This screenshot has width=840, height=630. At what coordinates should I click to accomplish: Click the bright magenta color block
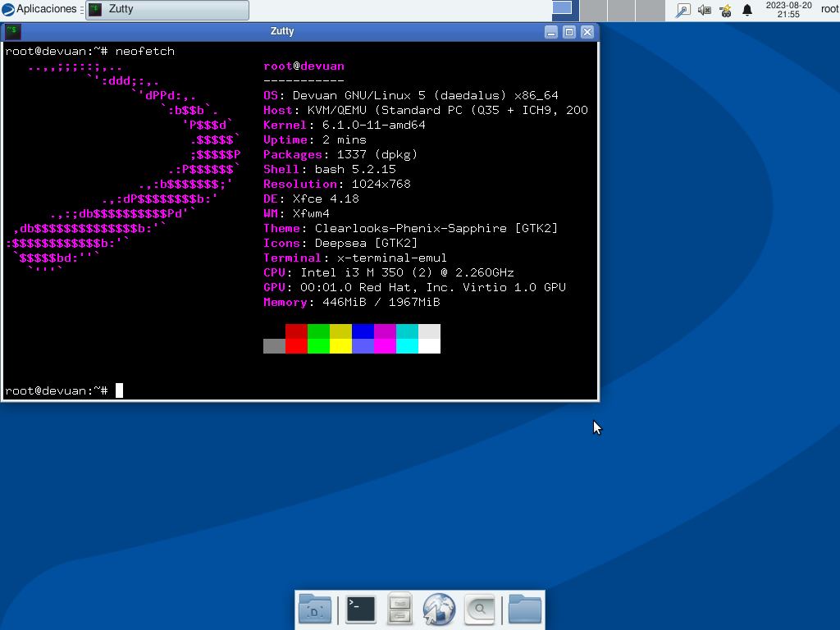click(x=386, y=346)
